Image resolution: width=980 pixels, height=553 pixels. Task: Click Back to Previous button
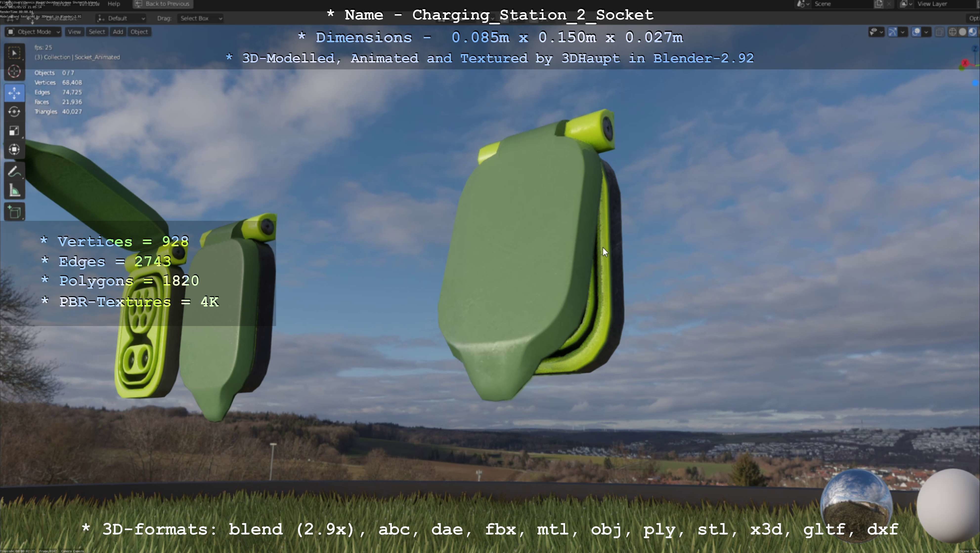click(163, 4)
